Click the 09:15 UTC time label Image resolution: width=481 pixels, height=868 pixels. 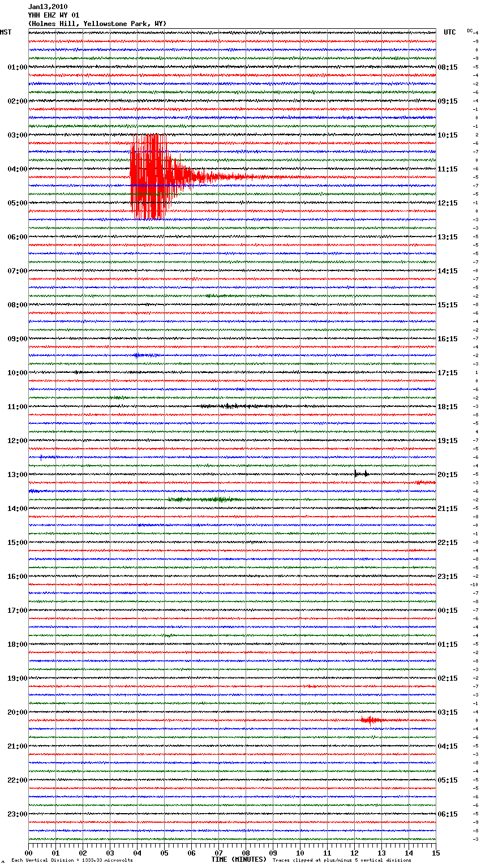click(448, 101)
